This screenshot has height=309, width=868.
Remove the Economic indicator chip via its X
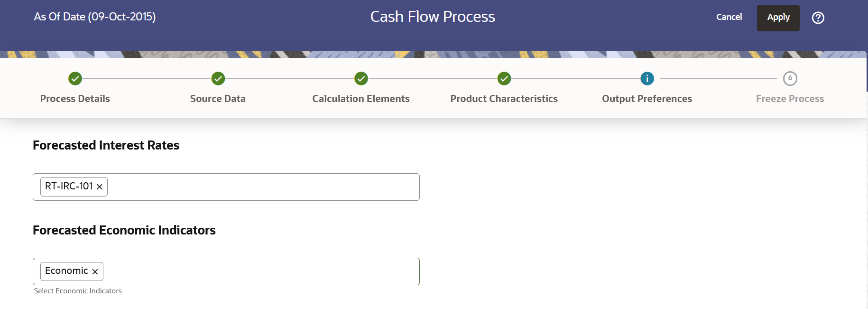[95, 271]
